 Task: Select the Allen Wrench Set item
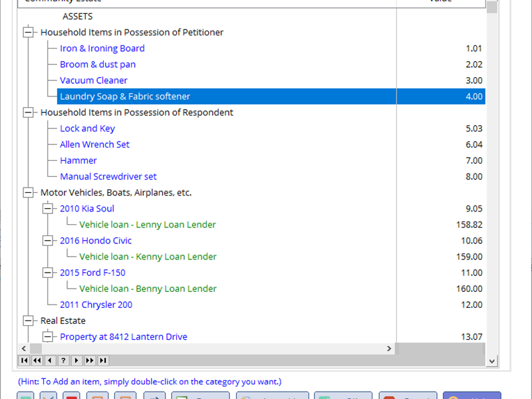94,144
